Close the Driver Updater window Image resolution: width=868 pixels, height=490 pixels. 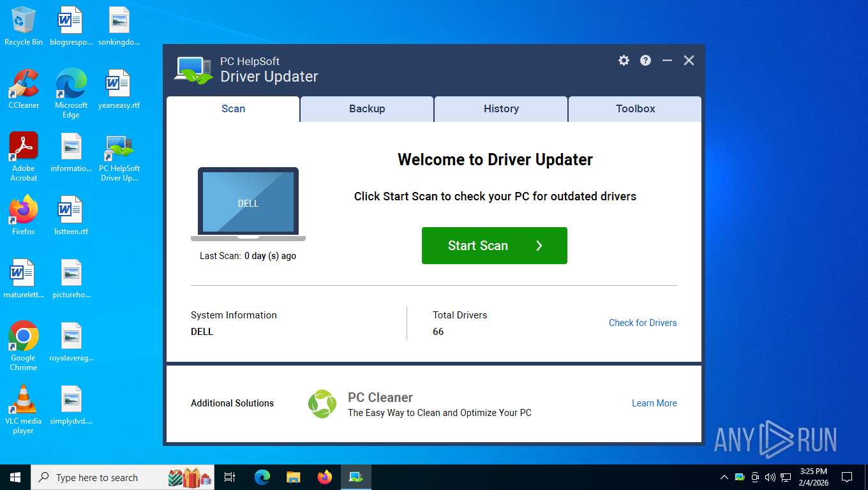point(689,60)
